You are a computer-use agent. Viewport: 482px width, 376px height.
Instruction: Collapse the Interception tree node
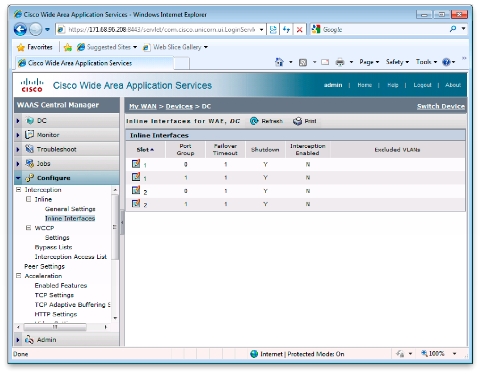coord(19,190)
